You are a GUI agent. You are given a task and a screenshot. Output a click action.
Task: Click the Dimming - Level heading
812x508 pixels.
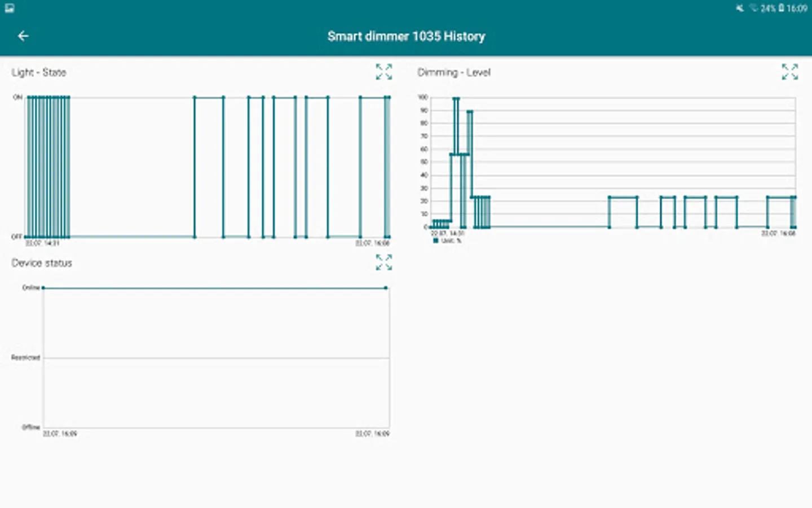click(x=454, y=72)
